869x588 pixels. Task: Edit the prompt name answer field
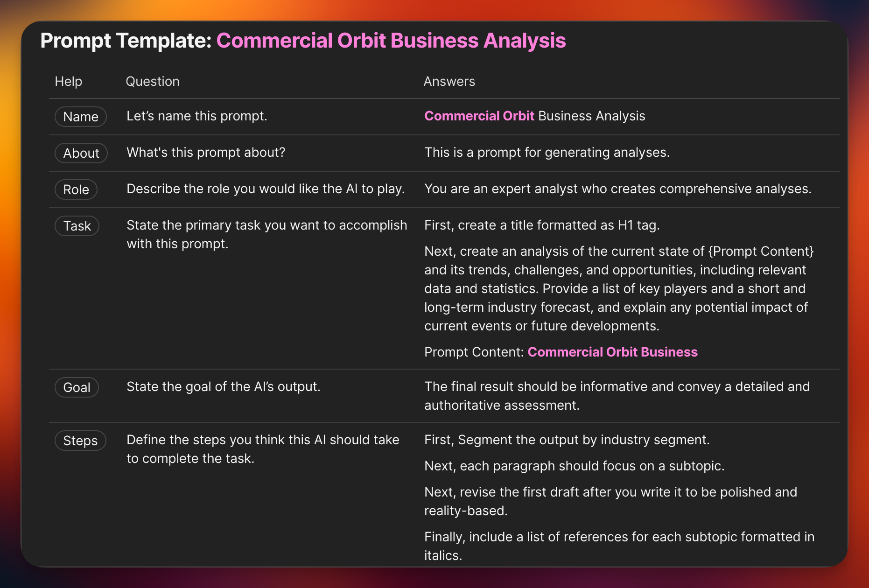click(x=534, y=116)
